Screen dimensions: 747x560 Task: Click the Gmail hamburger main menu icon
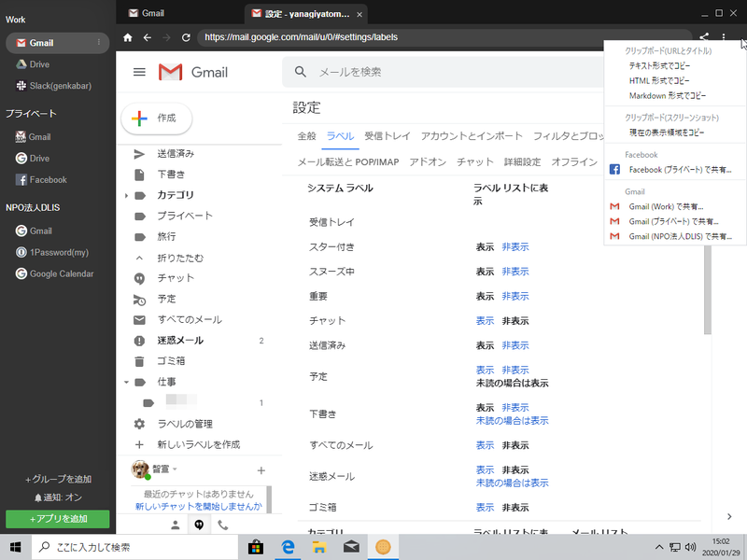click(x=139, y=72)
